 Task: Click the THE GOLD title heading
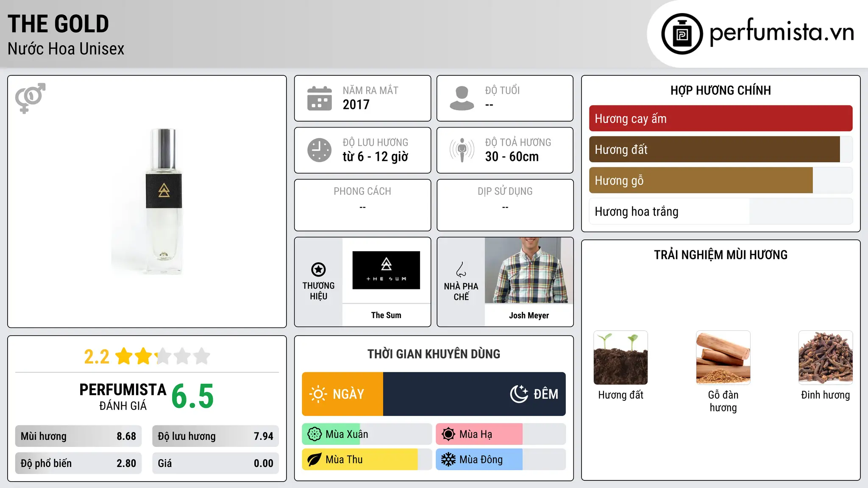point(58,24)
